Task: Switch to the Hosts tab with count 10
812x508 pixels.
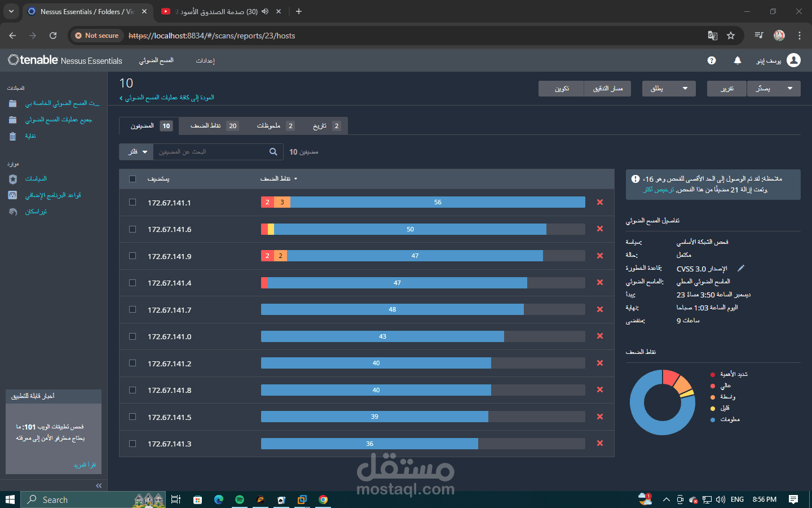Action: click(149, 126)
